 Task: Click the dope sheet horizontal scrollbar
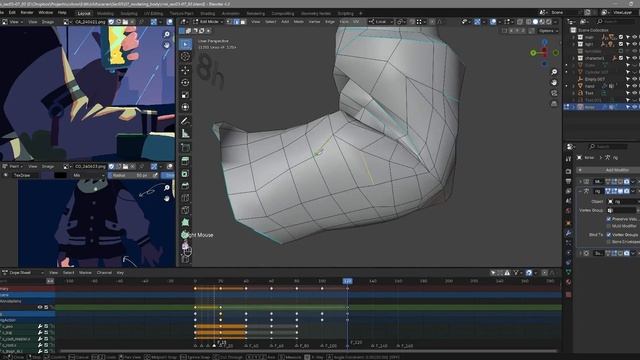pos(308,351)
